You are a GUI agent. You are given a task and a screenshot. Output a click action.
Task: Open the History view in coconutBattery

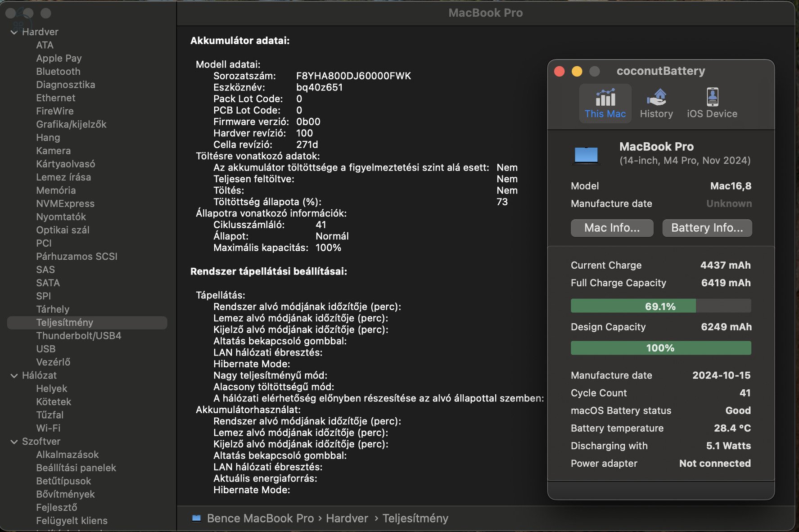(x=656, y=103)
